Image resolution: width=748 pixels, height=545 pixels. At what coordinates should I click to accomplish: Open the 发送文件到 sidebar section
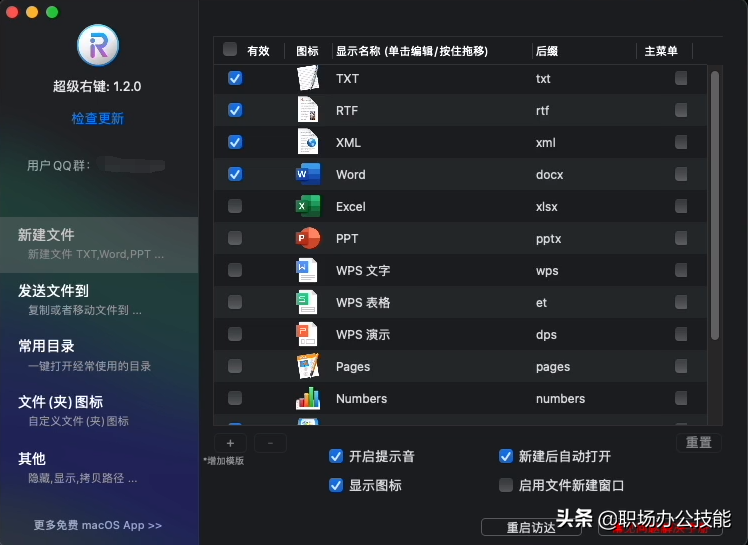click(x=99, y=300)
